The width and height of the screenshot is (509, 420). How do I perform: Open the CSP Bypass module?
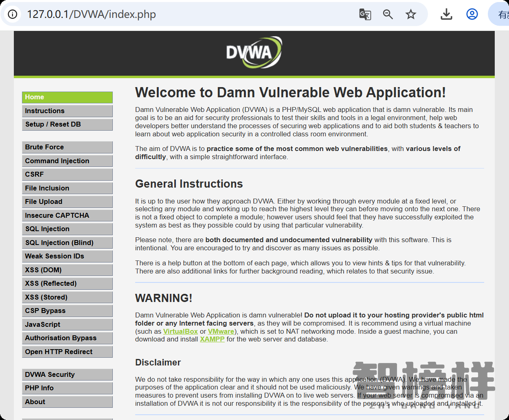[67, 311]
